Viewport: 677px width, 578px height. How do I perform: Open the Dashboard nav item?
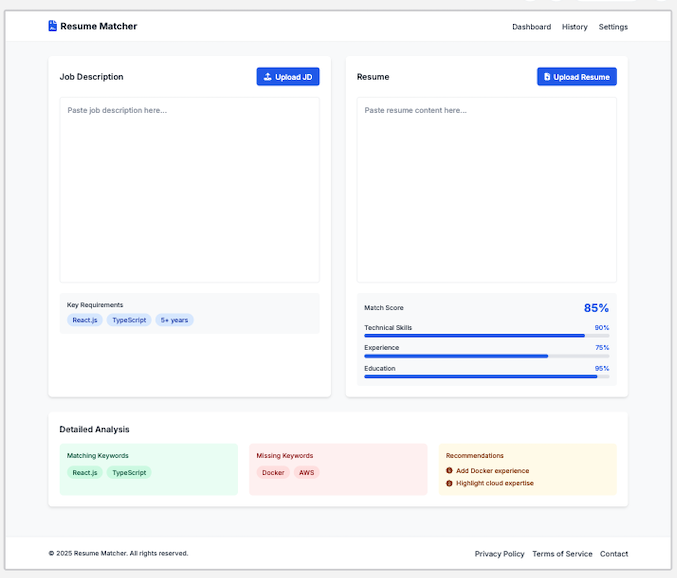(x=531, y=27)
